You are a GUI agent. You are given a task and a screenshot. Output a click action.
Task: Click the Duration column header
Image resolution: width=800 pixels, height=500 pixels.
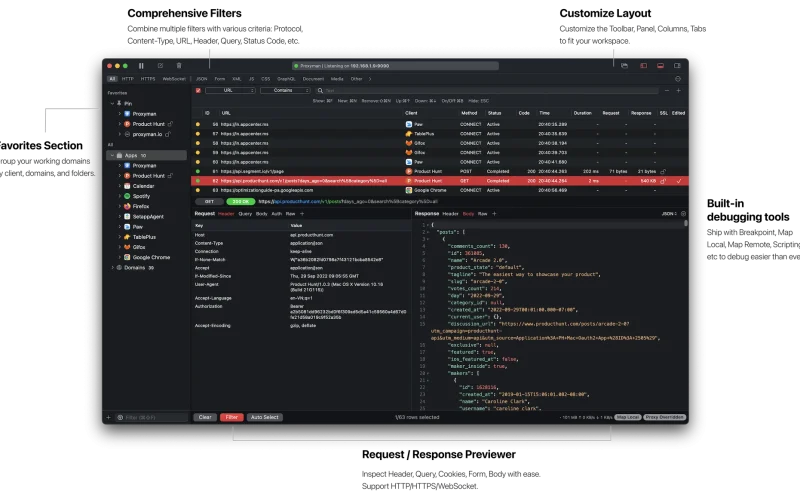coord(582,113)
